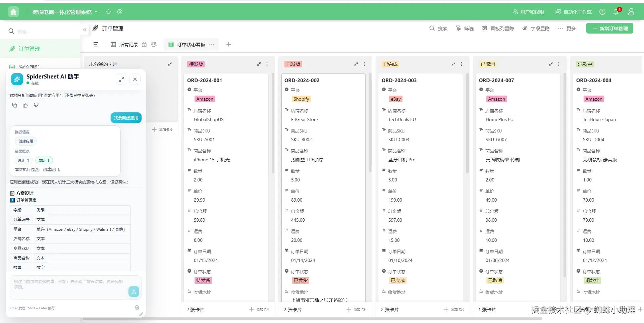The height and width of the screenshot is (323, 644).
Task: Open 订单状态看板 tab options ellipsis
Action: pos(211,45)
